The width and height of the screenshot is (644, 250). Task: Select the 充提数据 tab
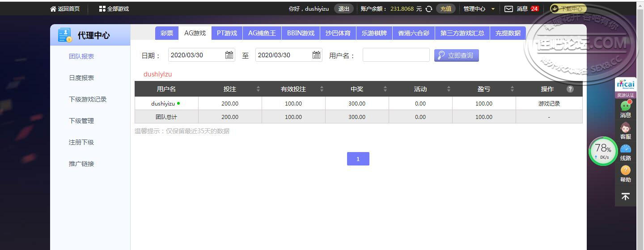pyautogui.click(x=508, y=33)
